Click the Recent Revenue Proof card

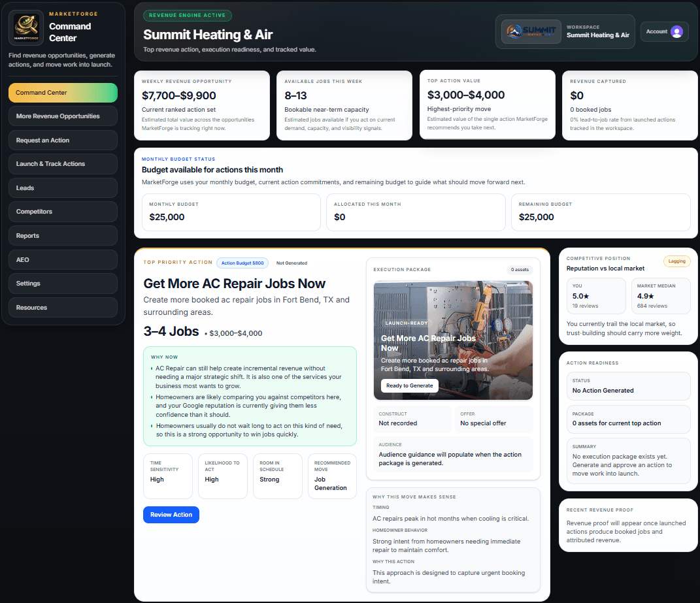coord(629,525)
